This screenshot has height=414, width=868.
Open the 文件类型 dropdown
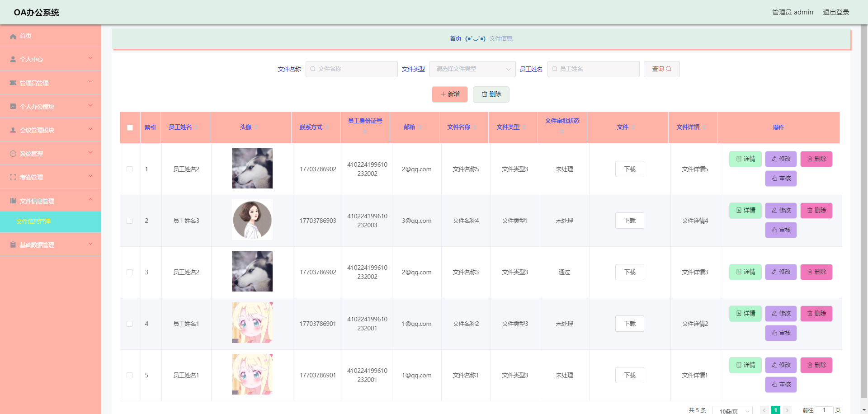[472, 69]
